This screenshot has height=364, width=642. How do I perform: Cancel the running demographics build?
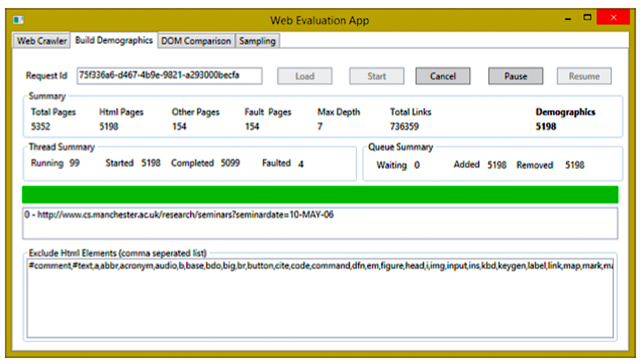(443, 76)
